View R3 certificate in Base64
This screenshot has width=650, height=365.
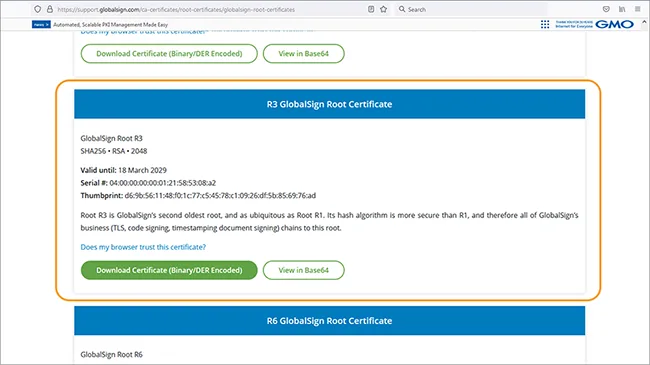point(303,270)
